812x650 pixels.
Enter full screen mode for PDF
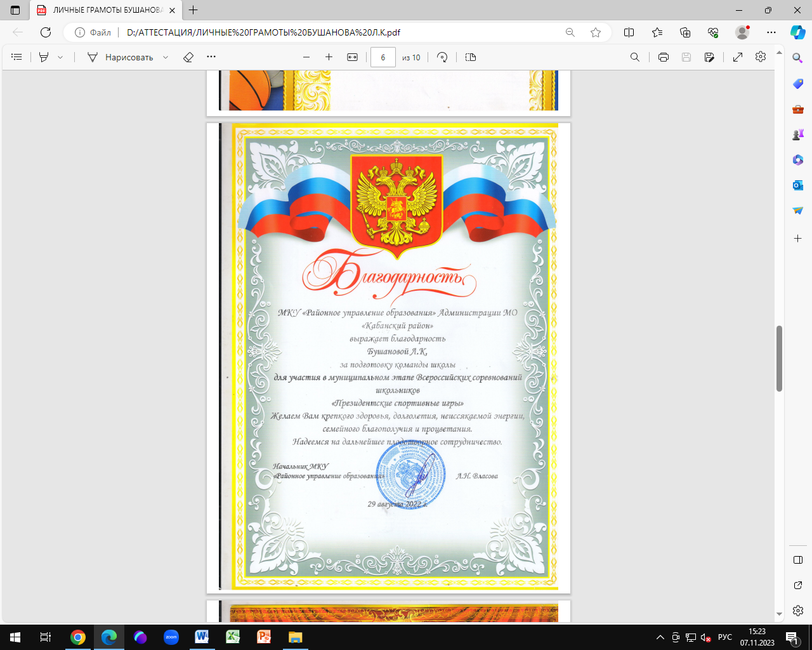coord(738,57)
